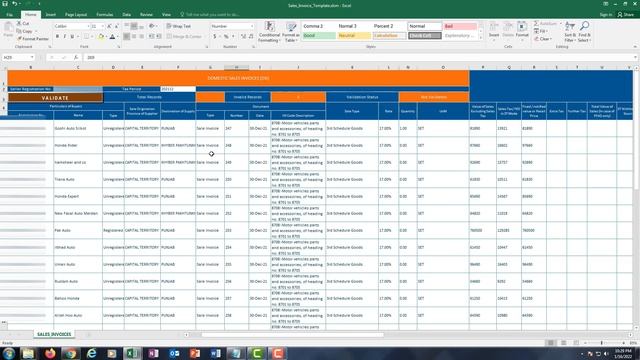Open the File tab

(9, 15)
